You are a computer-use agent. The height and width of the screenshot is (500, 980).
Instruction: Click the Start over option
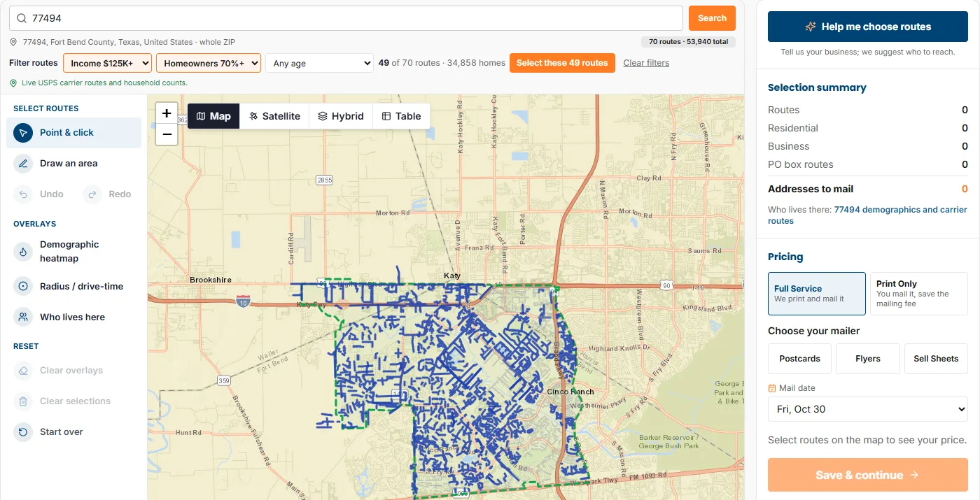(73, 432)
